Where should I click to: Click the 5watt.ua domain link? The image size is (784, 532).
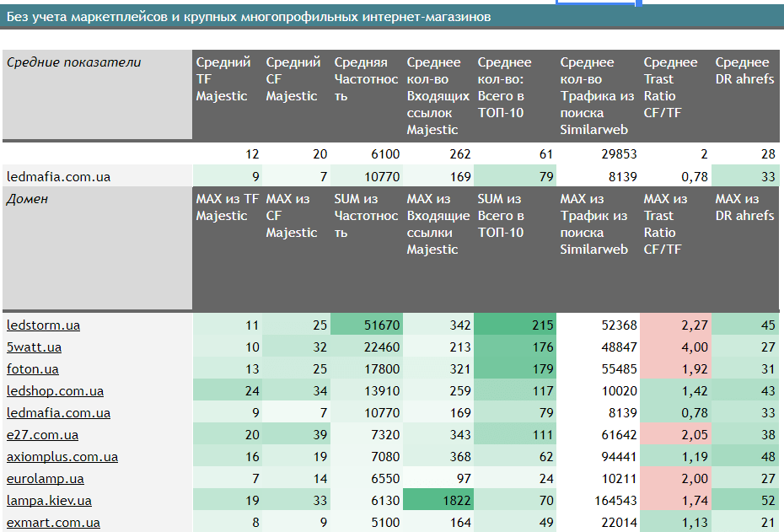tap(34, 347)
